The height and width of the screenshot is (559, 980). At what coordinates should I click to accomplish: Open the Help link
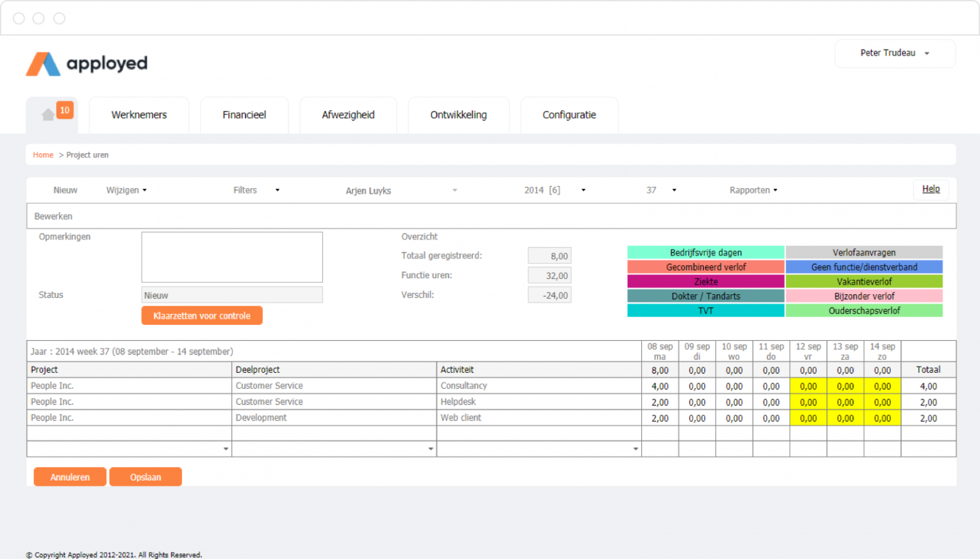pyautogui.click(x=930, y=189)
